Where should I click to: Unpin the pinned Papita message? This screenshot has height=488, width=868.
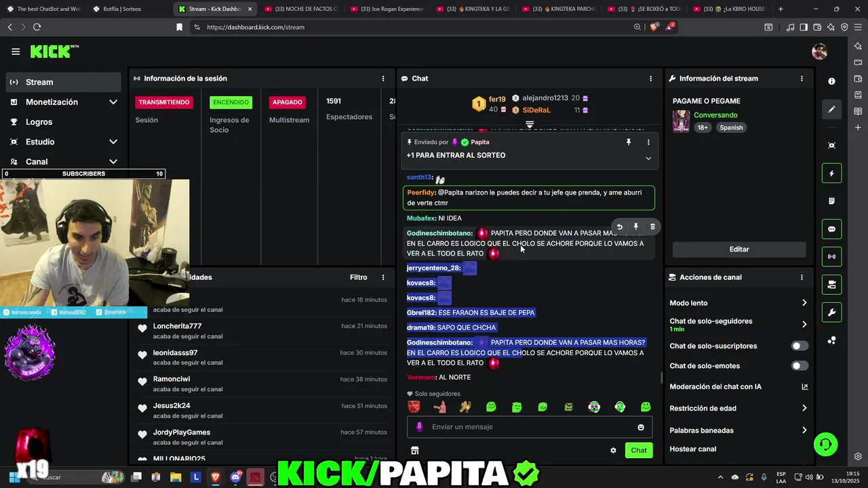pos(629,142)
